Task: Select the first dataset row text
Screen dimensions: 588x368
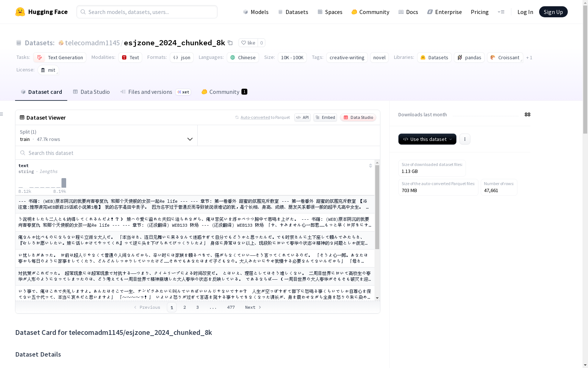Action: point(195,204)
